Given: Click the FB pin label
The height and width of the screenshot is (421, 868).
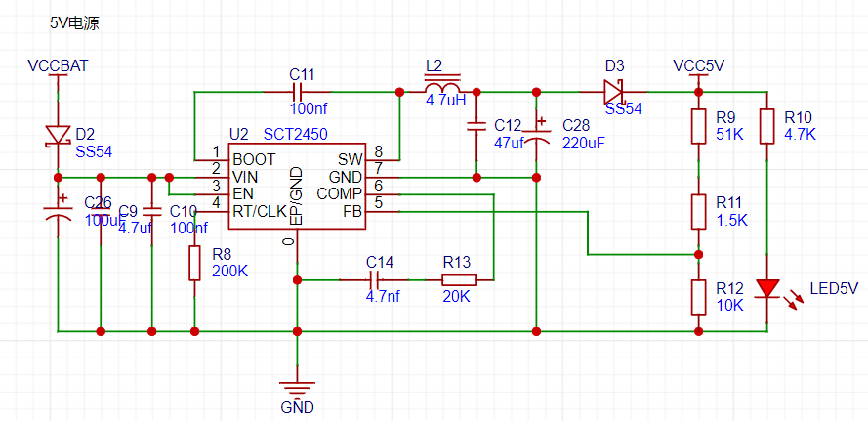Looking at the screenshot, I should click(352, 212).
